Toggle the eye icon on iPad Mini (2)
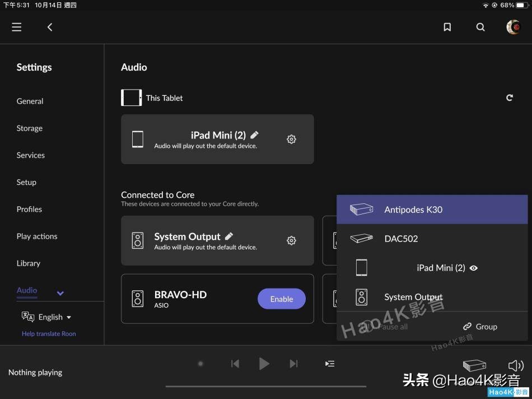532x399 pixels. pos(473,268)
